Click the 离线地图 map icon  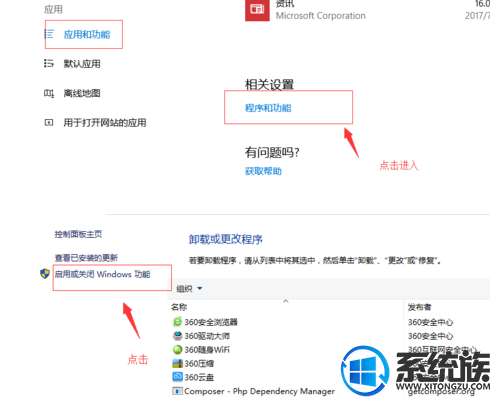pos(49,93)
